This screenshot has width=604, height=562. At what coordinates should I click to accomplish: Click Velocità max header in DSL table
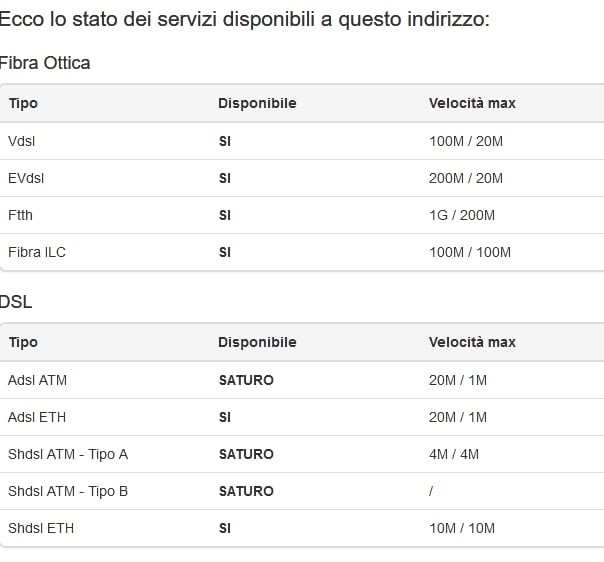[x=472, y=342]
